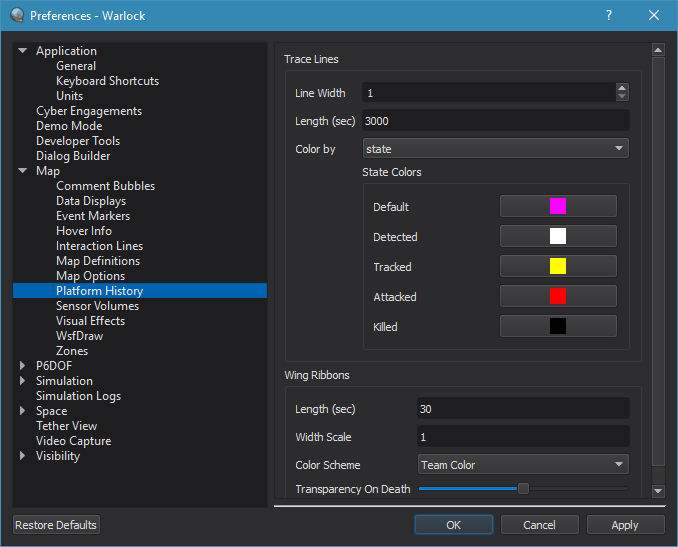This screenshot has width=678, height=547.
Task: Click the scrollbar down arrow
Action: pyautogui.click(x=658, y=490)
